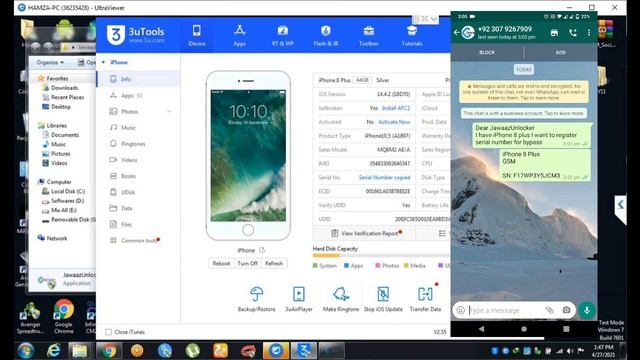The image size is (640, 360).
Task: Click the Activate Now link
Action: pos(394,122)
